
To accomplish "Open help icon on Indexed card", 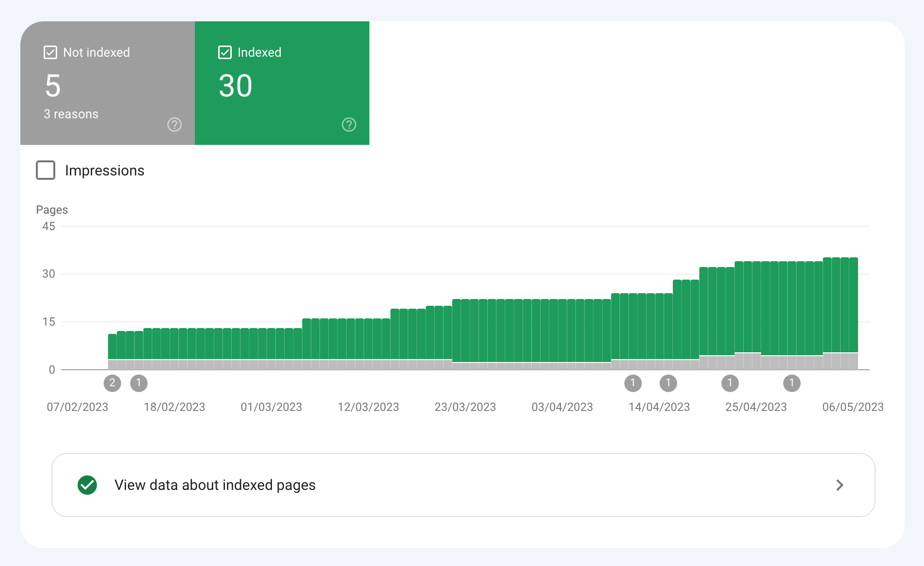I will click(349, 125).
